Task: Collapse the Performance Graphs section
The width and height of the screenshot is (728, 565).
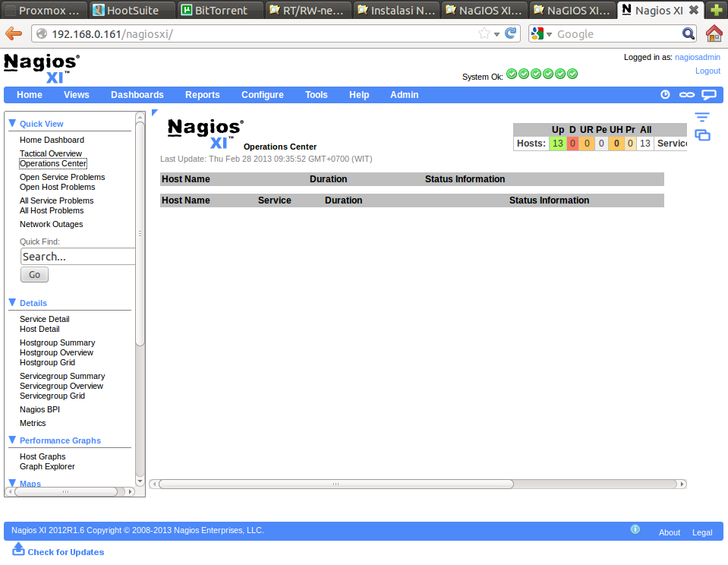Action: 12,440
